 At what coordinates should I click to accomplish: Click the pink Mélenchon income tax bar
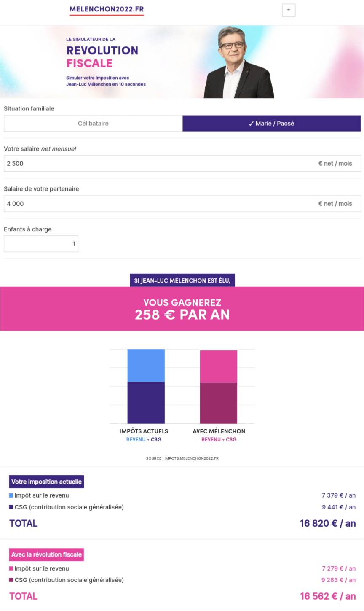[x=218, y=366]
